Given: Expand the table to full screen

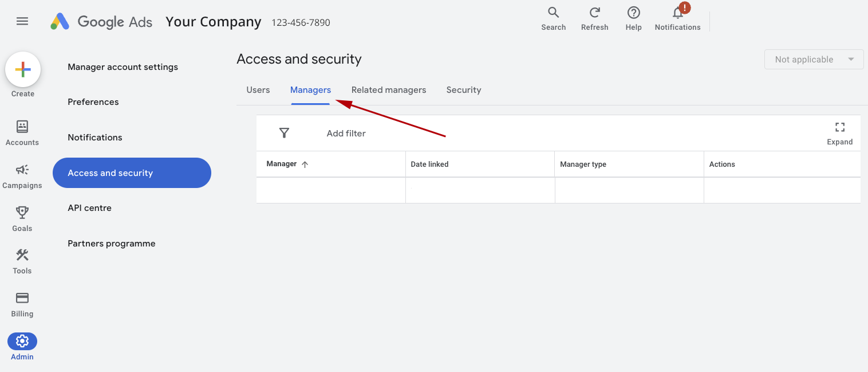Looking at the screenshot, I should (x=839, y=128).
